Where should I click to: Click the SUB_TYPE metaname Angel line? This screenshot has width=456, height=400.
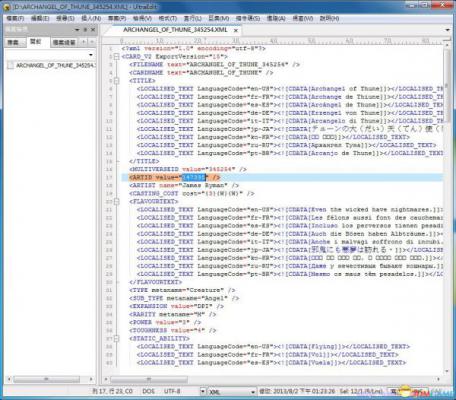coord(184,298)
